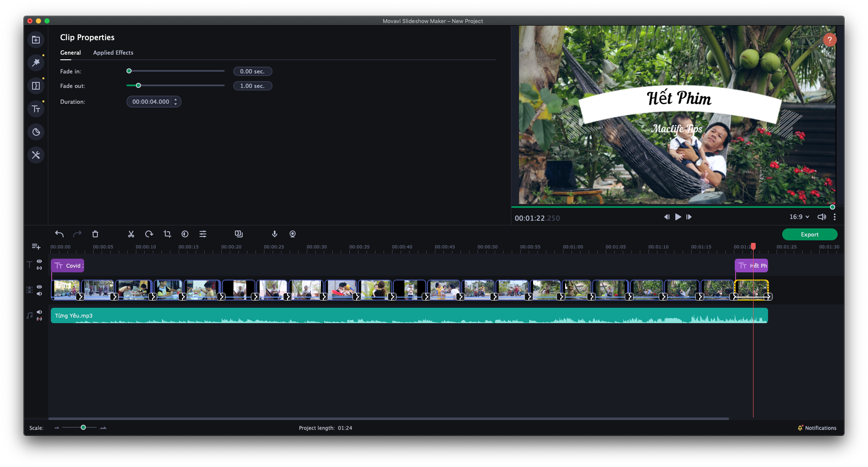Image resolution: width=868 pixels, height=467 pixels.
Task: Click the Export button
Action: click(x=809, y=234)
